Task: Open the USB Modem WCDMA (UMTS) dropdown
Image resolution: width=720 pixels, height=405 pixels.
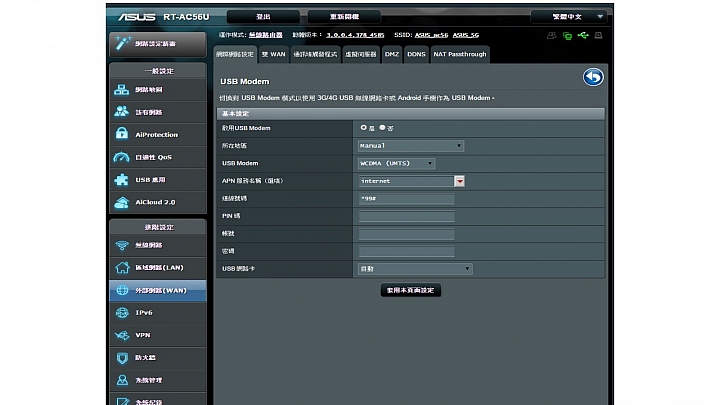Action: coord(396,163)
